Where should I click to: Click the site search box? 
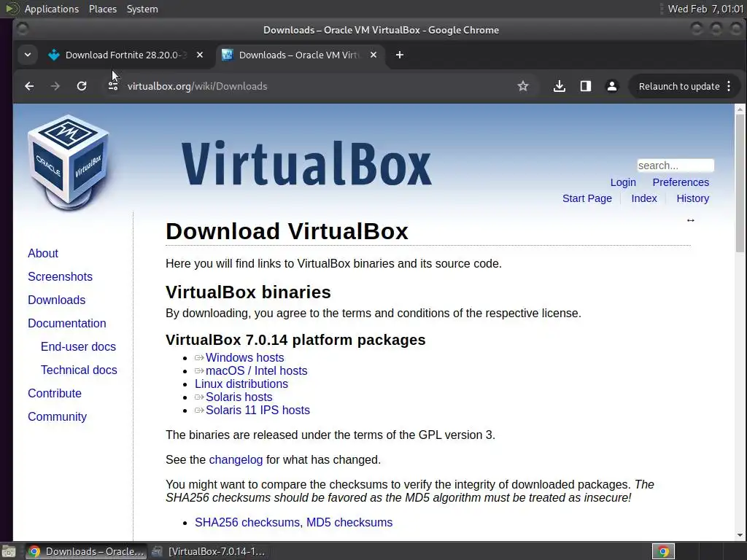[x=676, y=166]
